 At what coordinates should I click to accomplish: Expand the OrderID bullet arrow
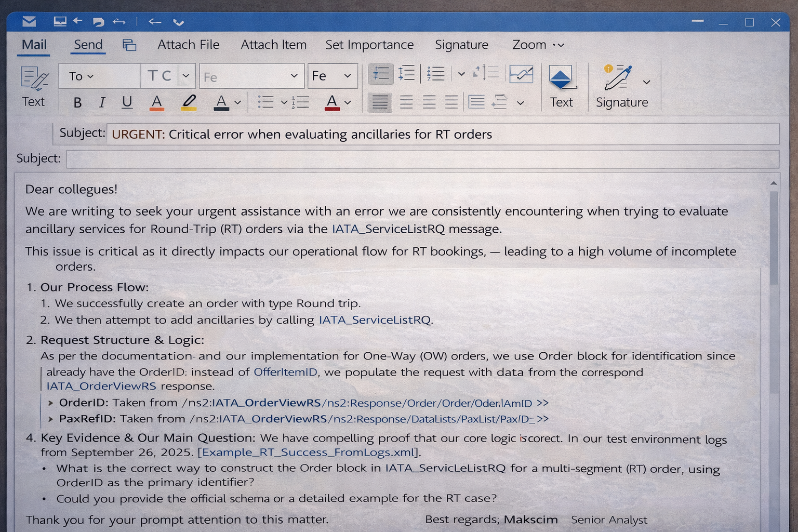(x=50, y=403)
